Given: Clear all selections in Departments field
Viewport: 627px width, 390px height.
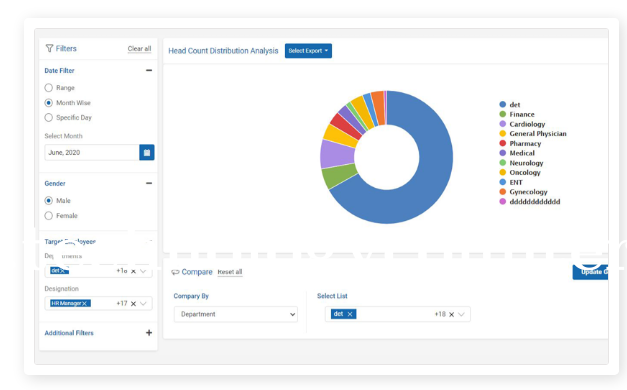Looking at the screenshot, I should tap(133, 271).
